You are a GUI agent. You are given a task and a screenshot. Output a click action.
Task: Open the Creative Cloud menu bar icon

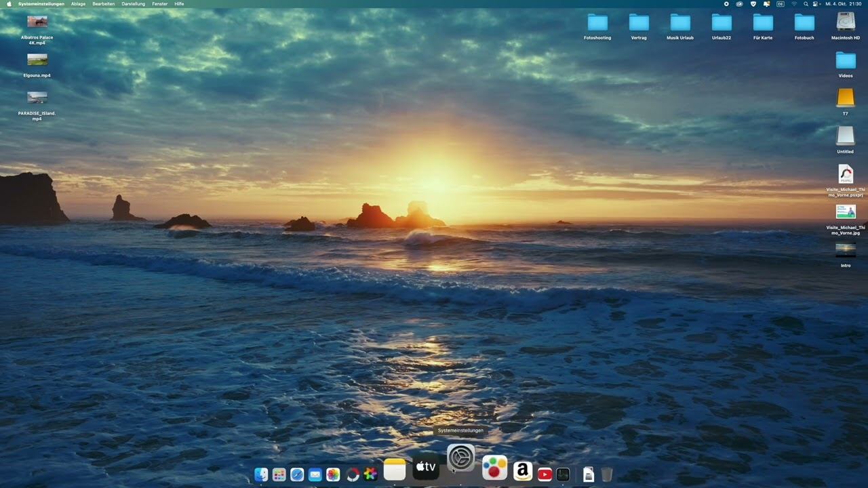click(739, 4)
